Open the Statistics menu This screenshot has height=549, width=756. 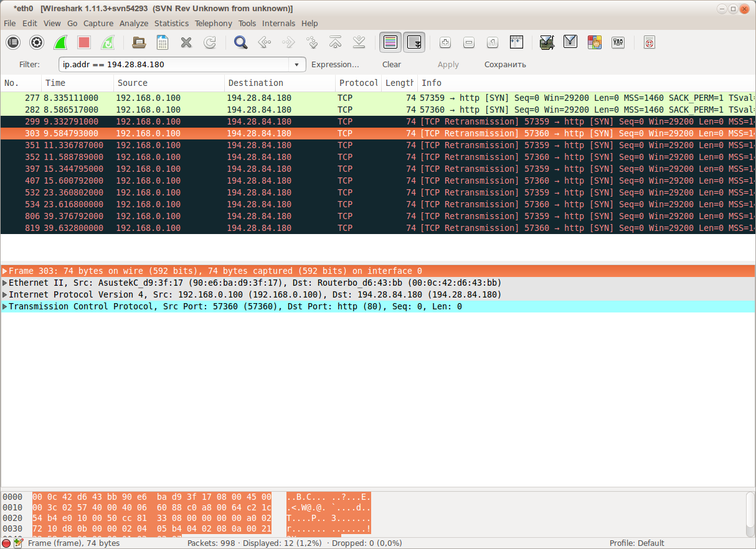tap(171, 23)
